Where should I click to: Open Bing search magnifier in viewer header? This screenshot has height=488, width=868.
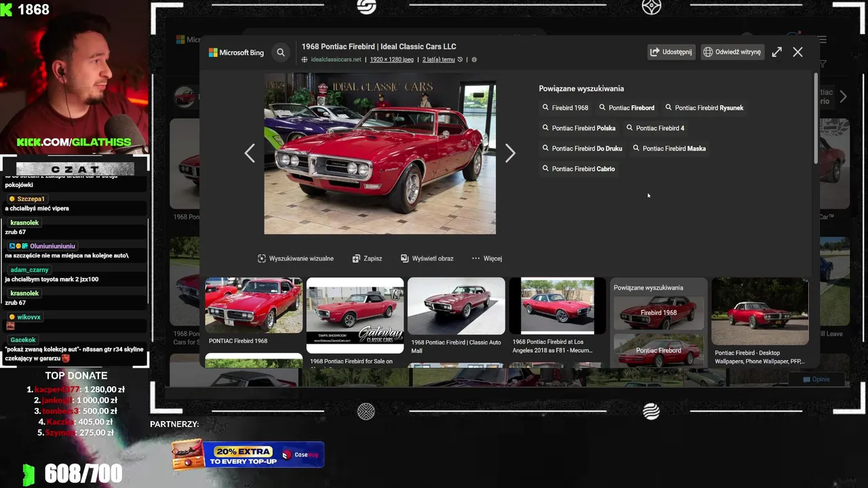pos(281,52)
